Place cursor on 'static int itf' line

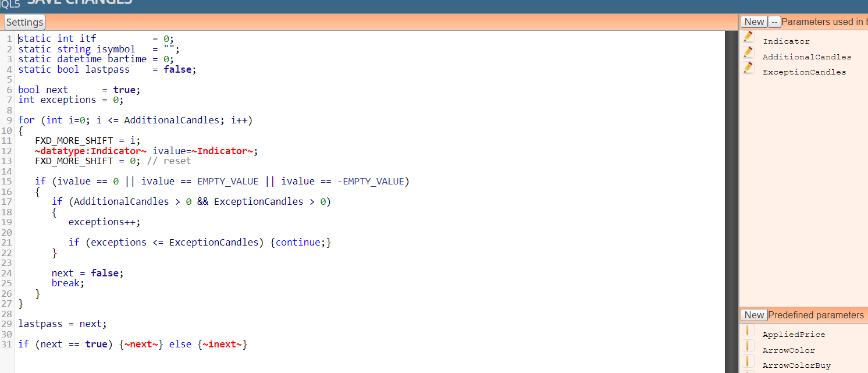pyautogui.click(x=96, y=39)
